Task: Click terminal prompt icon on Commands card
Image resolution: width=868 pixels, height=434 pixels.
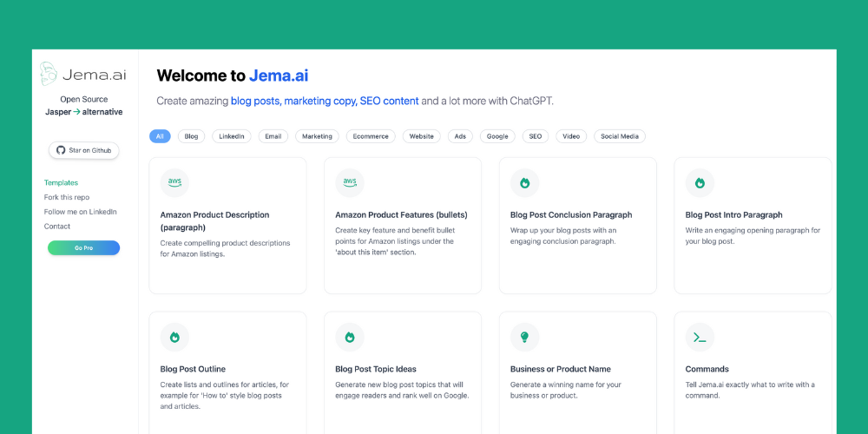Action: pos(700,337)
